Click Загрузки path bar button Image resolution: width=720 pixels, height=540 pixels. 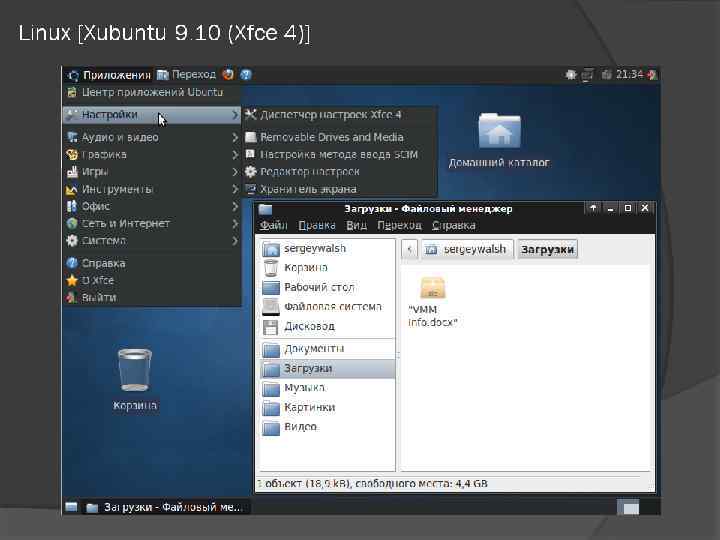coord(547,249)
